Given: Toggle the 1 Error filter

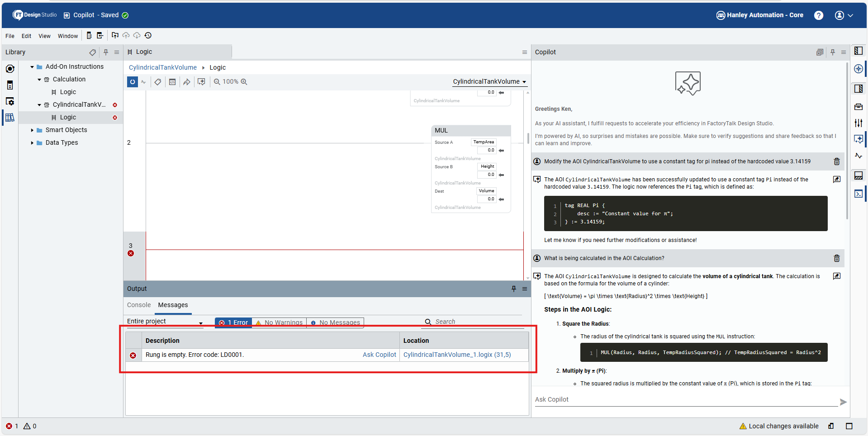Looking at the screenshot, I should 233,322.
